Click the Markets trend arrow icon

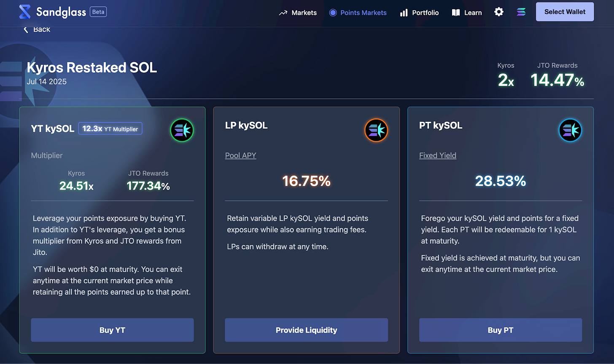coord(283,13)
